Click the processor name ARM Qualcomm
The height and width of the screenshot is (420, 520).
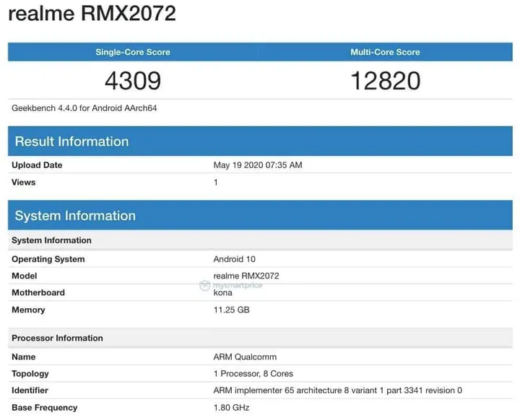245,356
